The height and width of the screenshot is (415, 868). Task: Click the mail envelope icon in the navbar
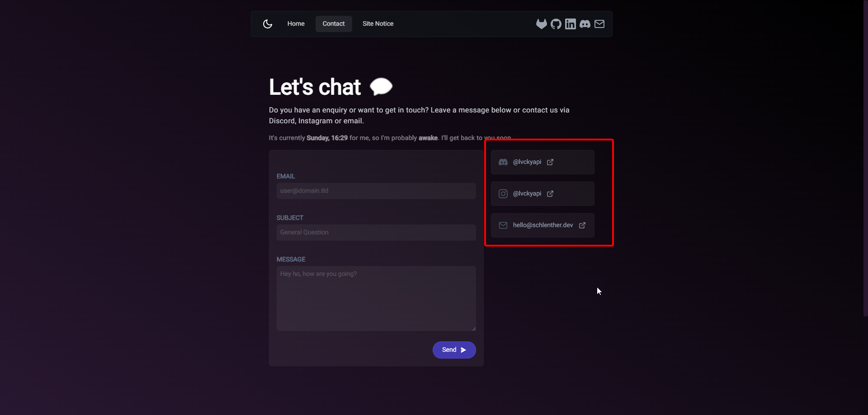point(599,24)
